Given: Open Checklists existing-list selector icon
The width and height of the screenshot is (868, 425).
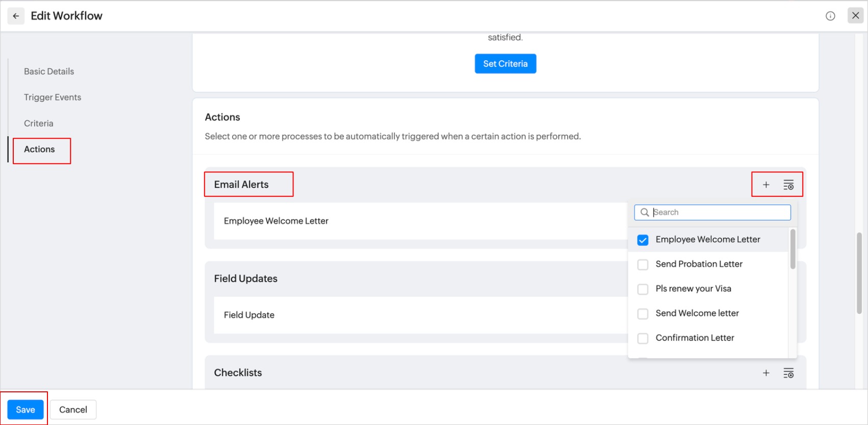Looking at the screenshot, I should click(788, 373).
